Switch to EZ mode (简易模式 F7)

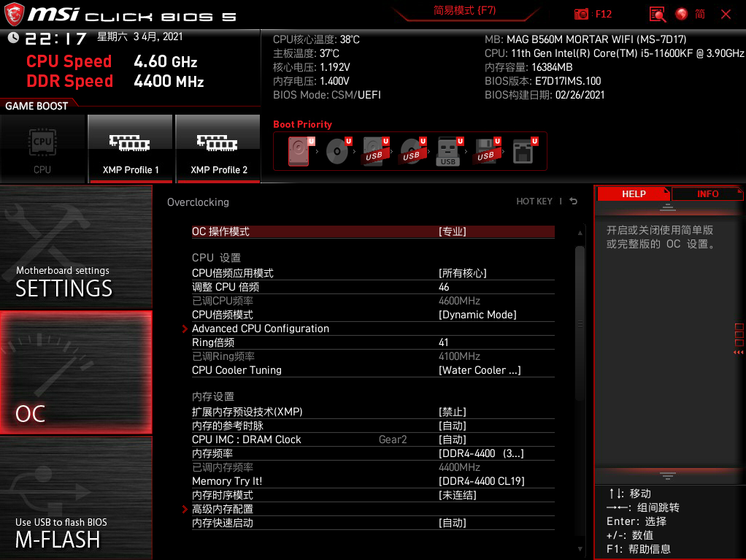[465, 10]
